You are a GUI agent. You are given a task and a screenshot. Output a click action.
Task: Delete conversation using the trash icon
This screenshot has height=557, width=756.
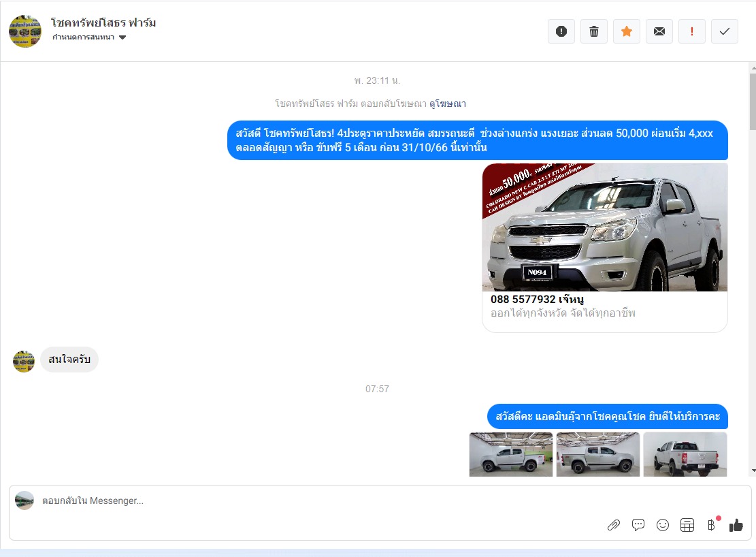[594, 31]
